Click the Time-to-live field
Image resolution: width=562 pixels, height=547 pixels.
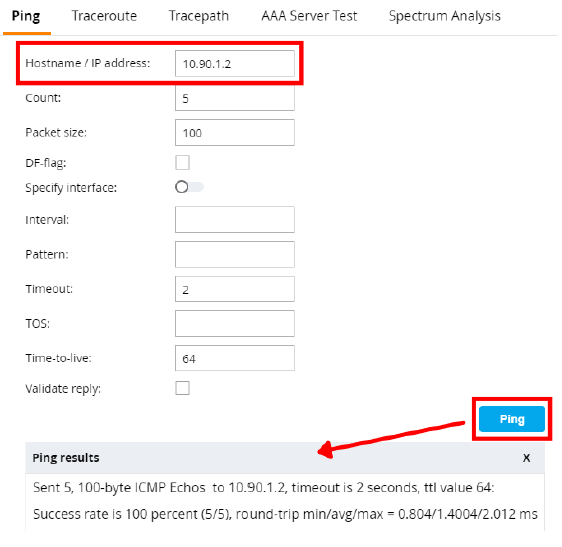pyautogui.click(x=235, y=358)
